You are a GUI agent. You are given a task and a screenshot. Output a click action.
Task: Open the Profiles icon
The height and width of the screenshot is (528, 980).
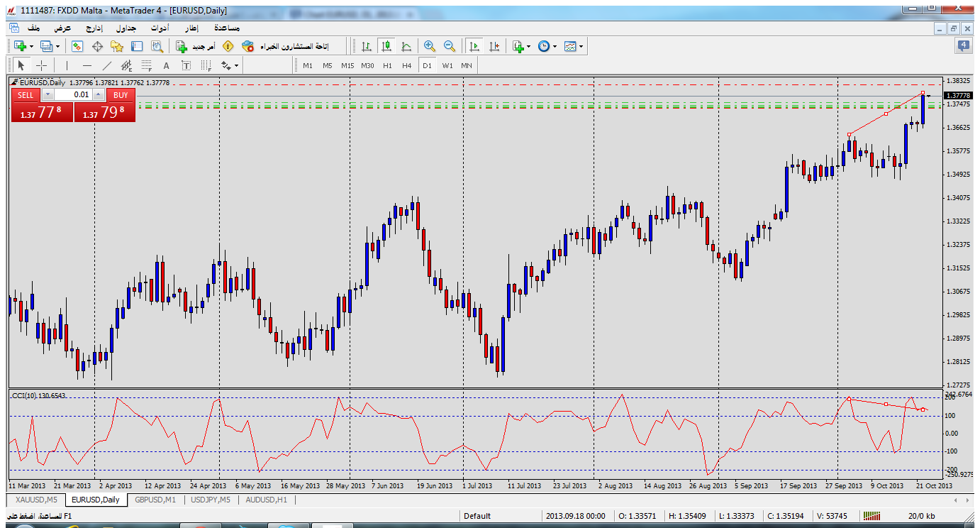tap(46, 46)
